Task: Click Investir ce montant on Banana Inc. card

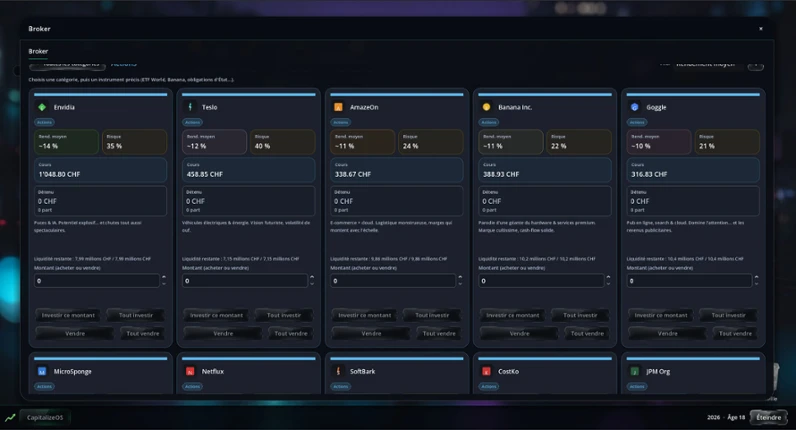Action: point(513,315)
